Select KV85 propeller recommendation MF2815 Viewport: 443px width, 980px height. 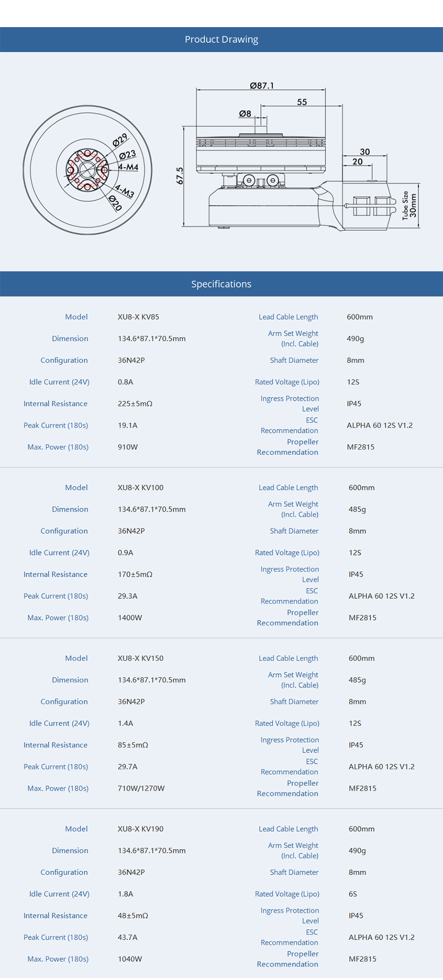(x=360, y=447)
